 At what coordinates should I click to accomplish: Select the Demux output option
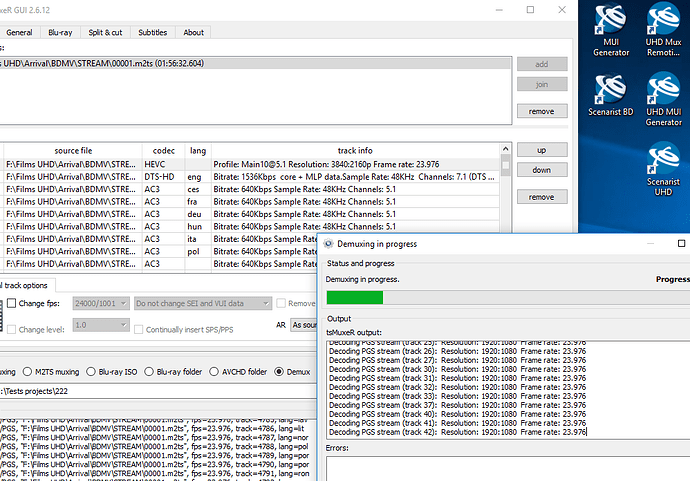tap(279, 372)
